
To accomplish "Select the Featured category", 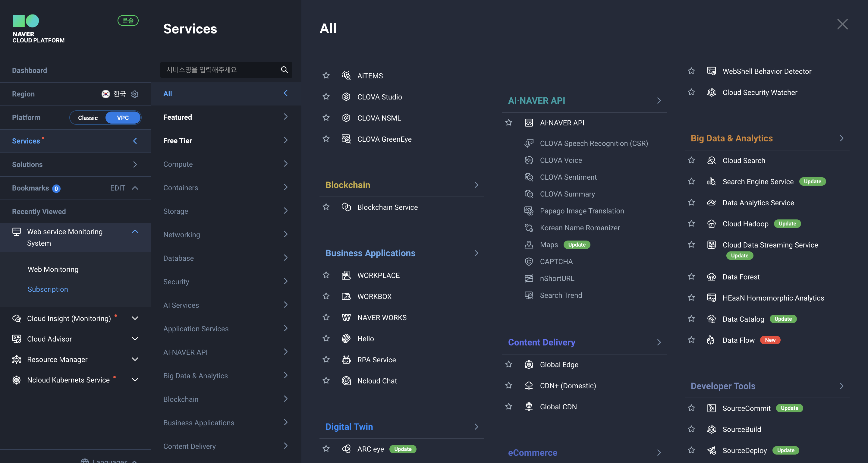I will point(226,117).
